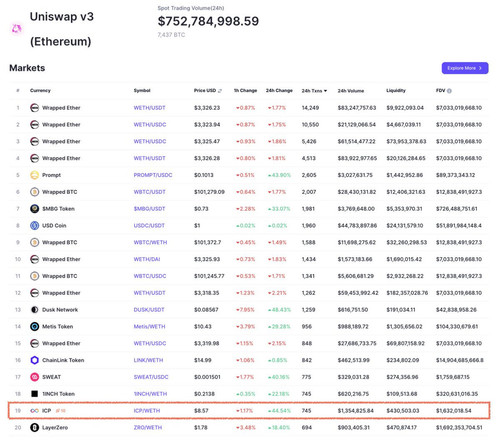Click the Currency column header

[x=40, y=91]
